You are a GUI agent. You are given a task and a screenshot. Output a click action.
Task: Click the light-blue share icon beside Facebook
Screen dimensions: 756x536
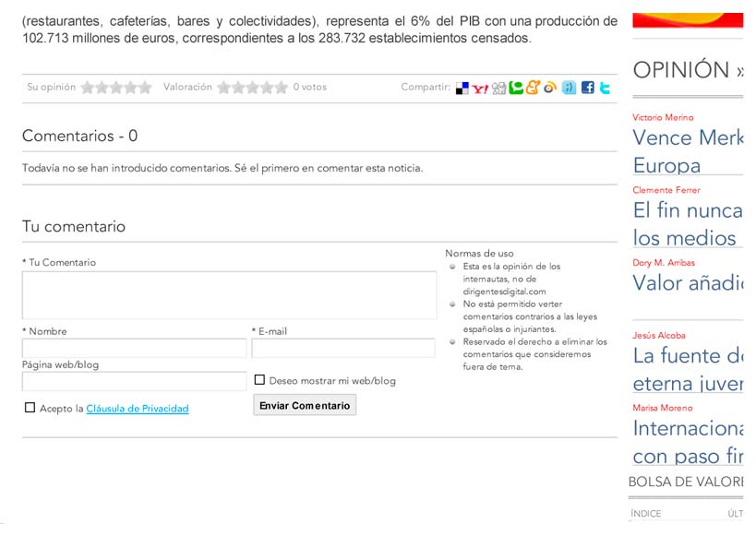[569, 89]
